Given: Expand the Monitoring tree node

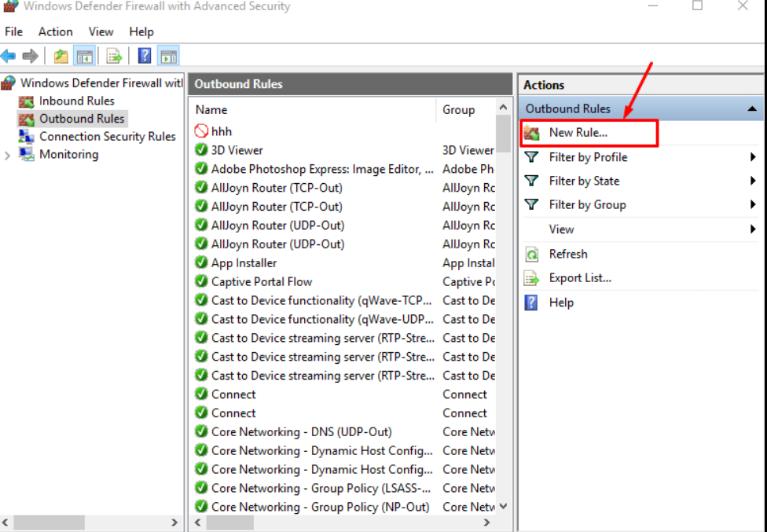Looking at the screenshot, I should [7, 156].
